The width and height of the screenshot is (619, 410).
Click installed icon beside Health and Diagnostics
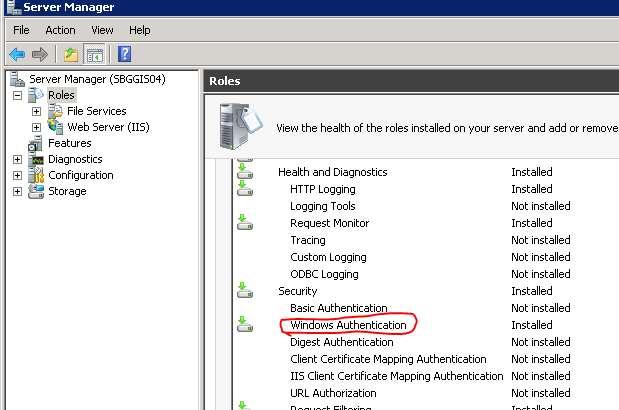click(245, 172)
